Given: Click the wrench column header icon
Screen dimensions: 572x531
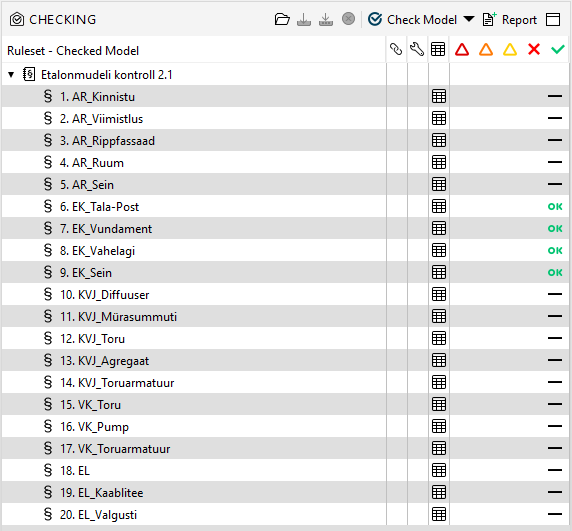Looking at the screenshot, I should pos(417,49).
